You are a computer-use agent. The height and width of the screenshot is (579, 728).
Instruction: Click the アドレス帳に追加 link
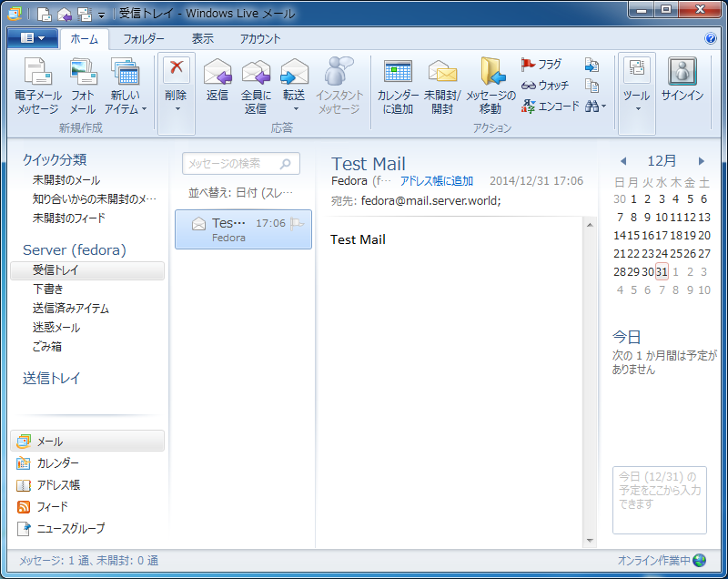click(x=437, y=181)
